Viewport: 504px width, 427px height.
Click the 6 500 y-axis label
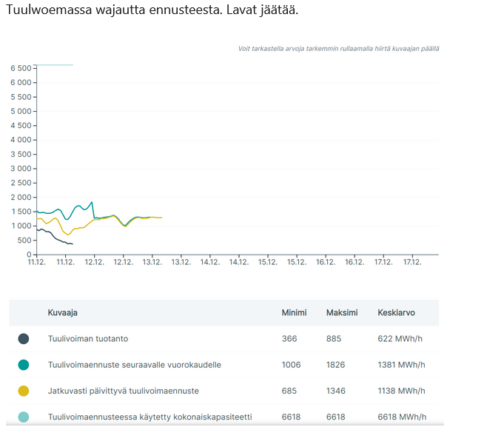pyautogui.click(x=20, y=68)
